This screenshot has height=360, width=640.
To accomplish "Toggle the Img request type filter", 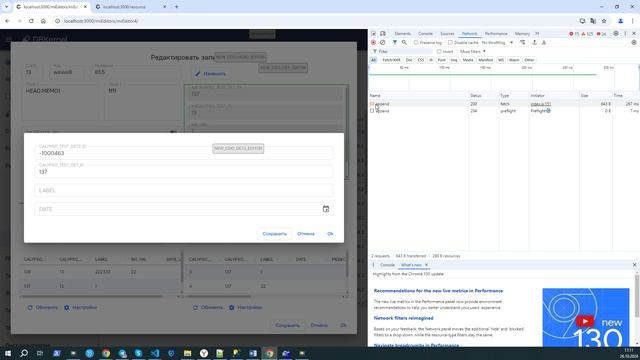I will (454, 60).
